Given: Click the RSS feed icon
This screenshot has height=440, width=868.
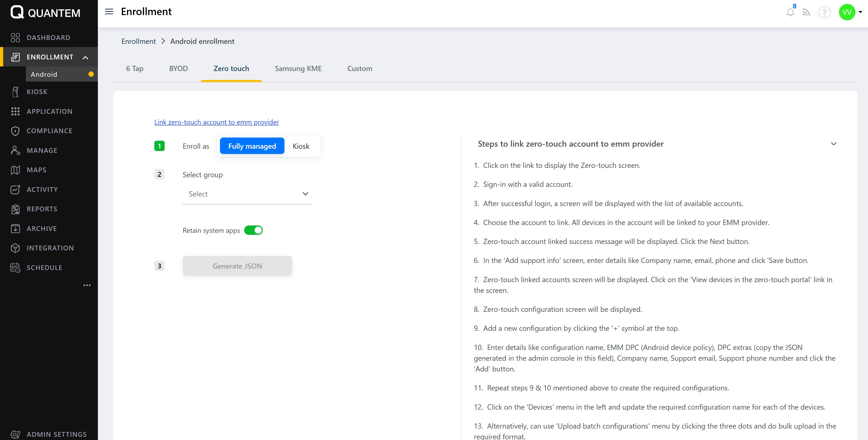Looking at the screenshot, I should click(x=806, y=13).
